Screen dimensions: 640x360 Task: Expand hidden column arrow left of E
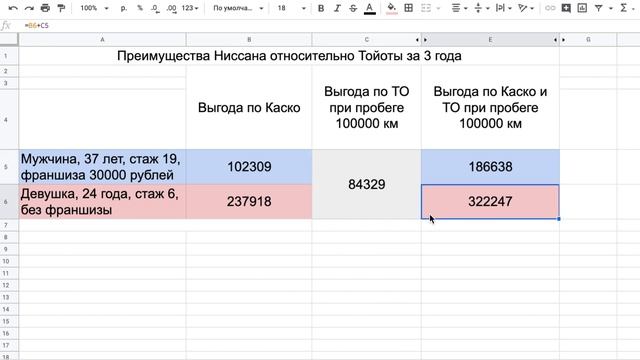click(x=425, y=40)
